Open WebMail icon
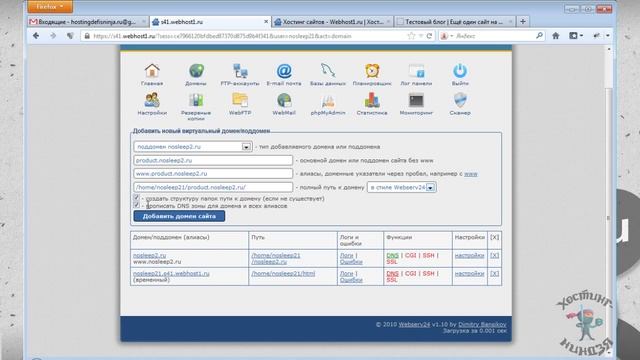 (284, 100)
